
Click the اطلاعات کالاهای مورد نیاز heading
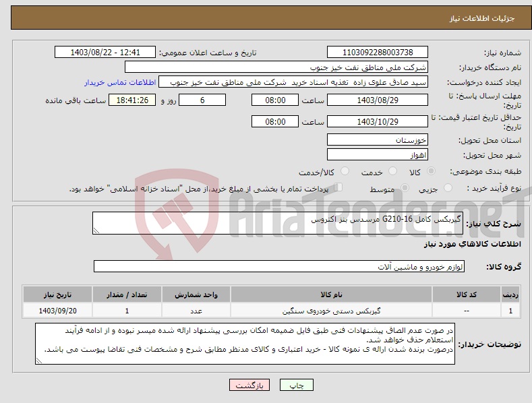click(472, 244)
